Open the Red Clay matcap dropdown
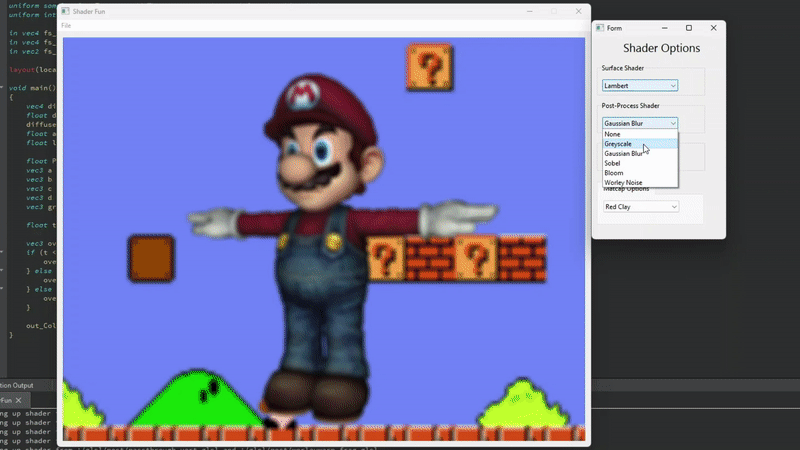800x450 pixels. click(x=641, y=207)
